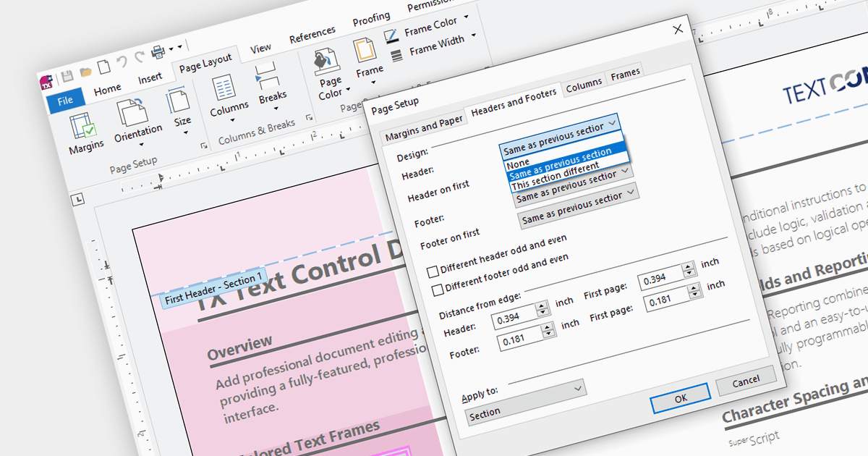Open the Columns dialog tab

pos(584,85)
